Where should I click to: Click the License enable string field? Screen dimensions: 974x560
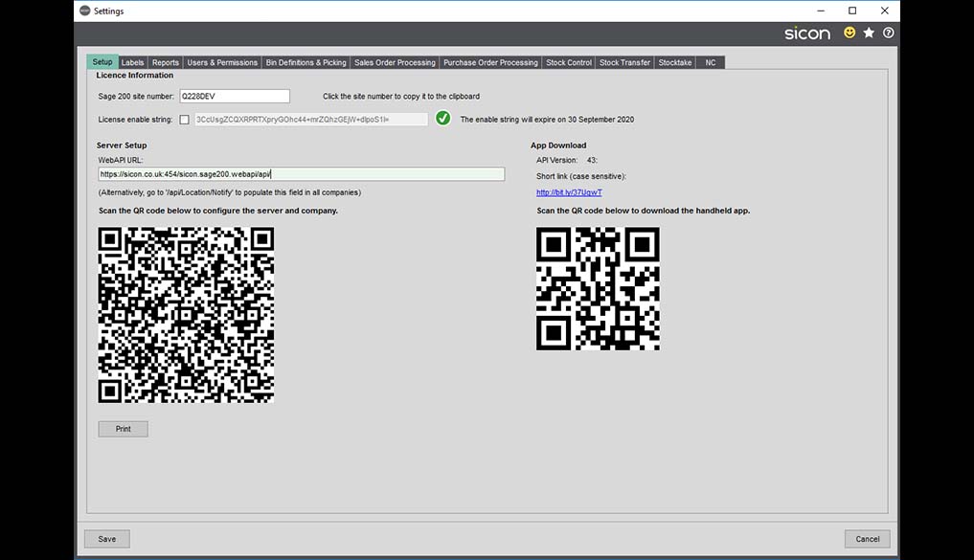point(310,120)
